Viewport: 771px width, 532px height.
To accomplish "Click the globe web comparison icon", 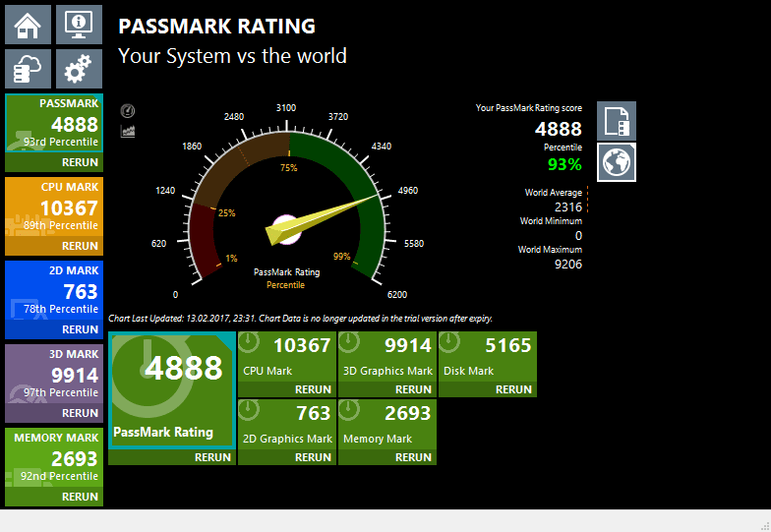I will [617, 162].
